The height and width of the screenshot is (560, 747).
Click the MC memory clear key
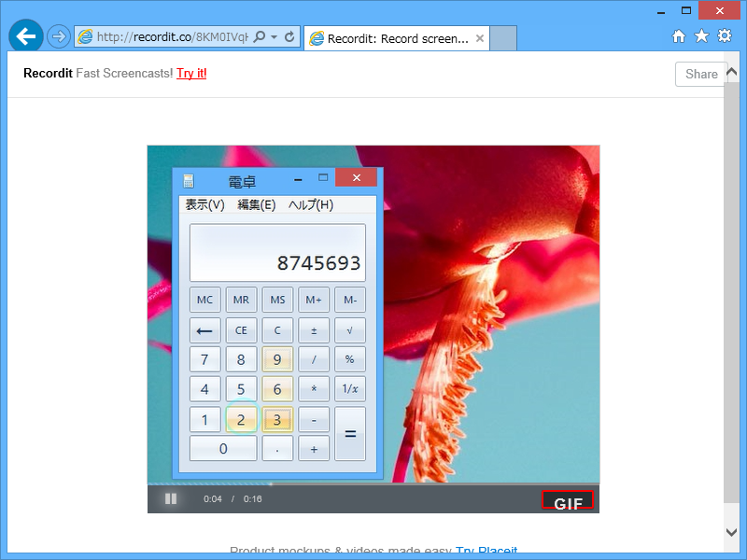pos(204,300)
